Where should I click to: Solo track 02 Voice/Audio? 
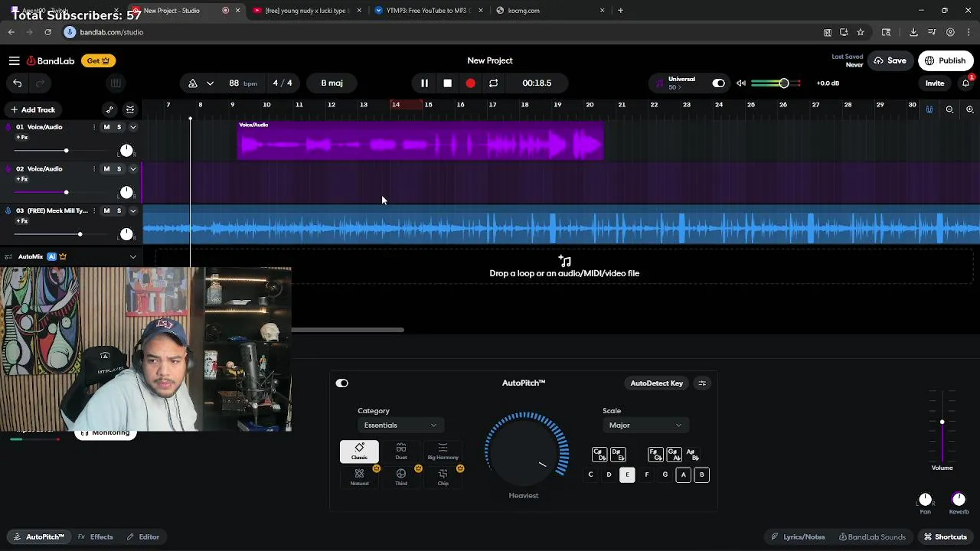119,169
